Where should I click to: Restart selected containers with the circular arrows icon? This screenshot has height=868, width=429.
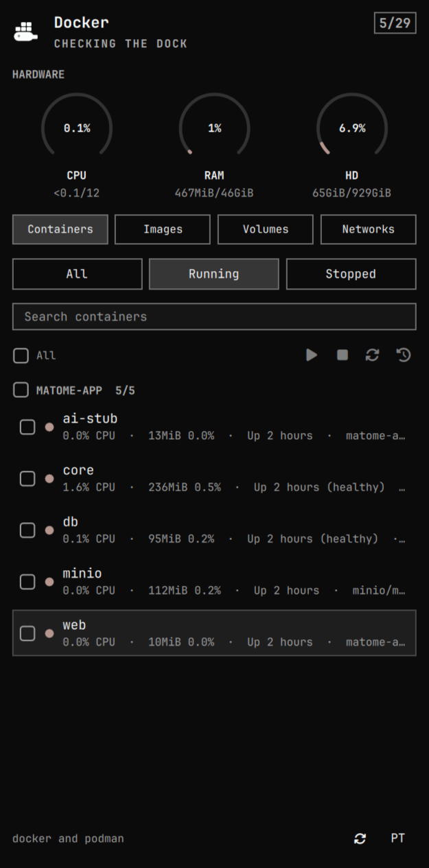pos(372,355)
